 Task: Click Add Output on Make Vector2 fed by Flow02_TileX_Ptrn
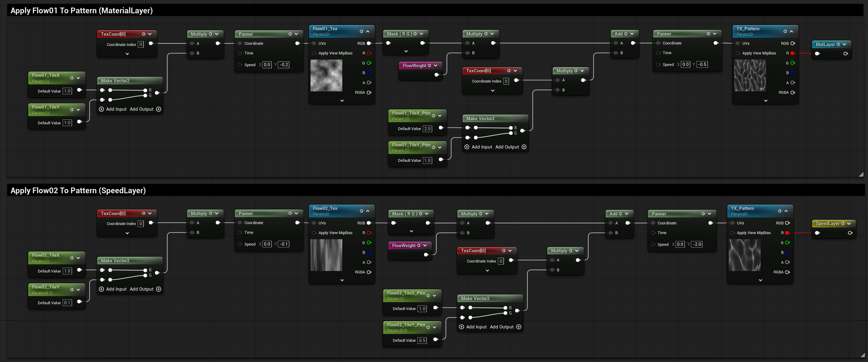pyautogui.click(x=505, y=327)
